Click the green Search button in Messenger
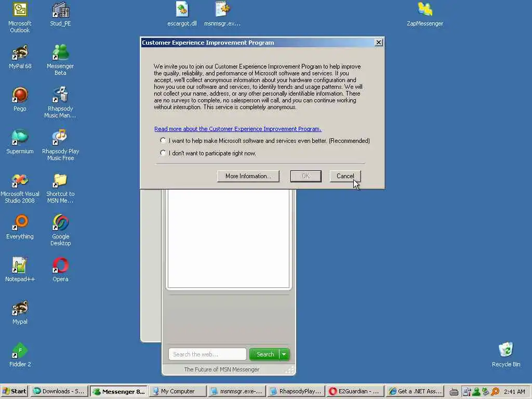Viewport: 532px width, 399px height. pos(264,354)
